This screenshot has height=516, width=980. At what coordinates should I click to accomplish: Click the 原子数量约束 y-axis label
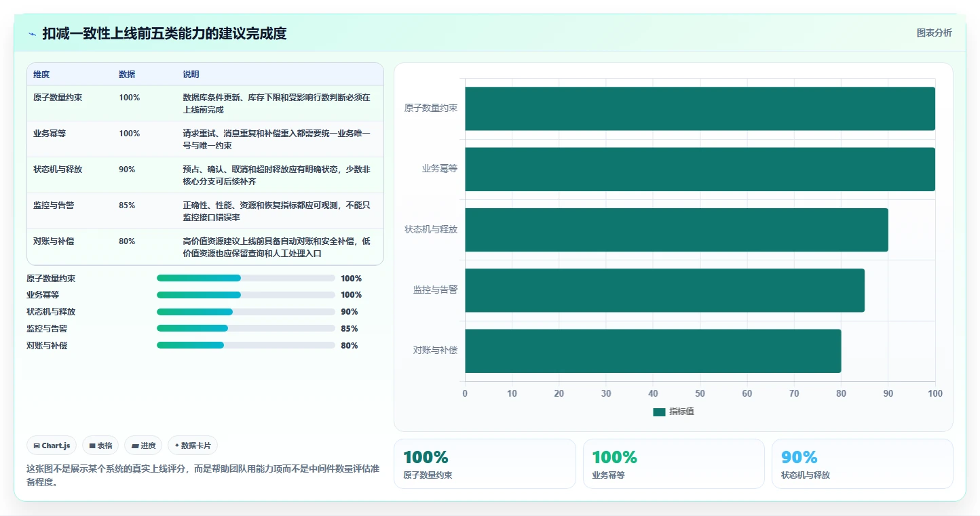pyautogui.click(x=431, y=108)
